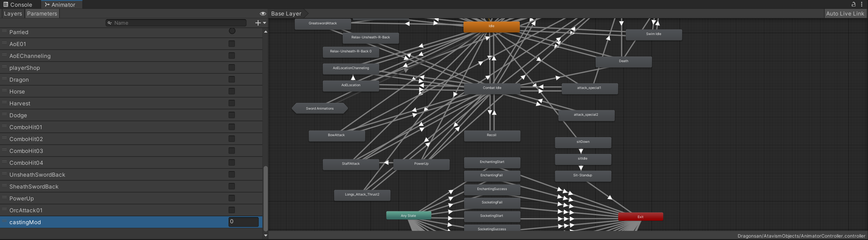Check the playerShop parameter checkbox

(232, 68)
